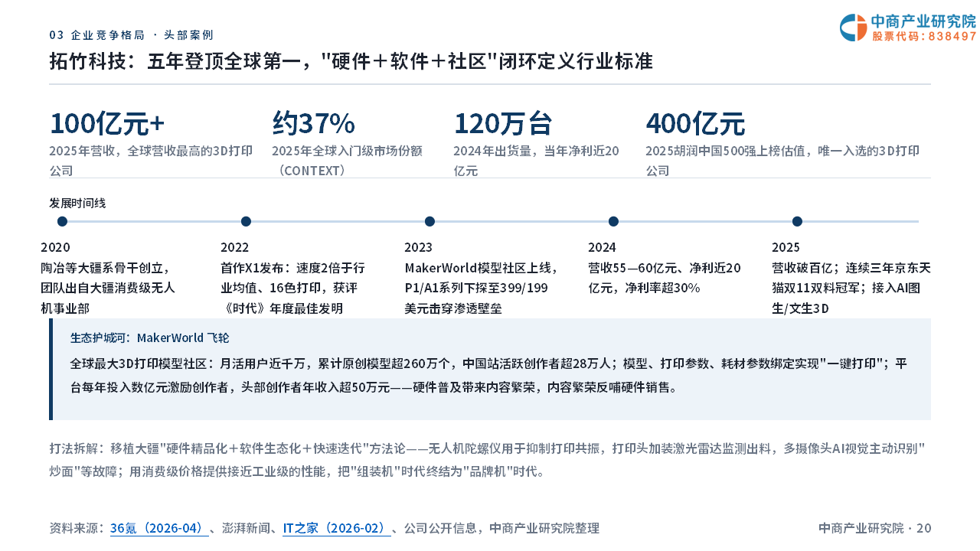Click the section label 03 企业竞争格局 · 头部案例
Image resolution: width=980 pixels, height=551 pixels.
point(131,35)
